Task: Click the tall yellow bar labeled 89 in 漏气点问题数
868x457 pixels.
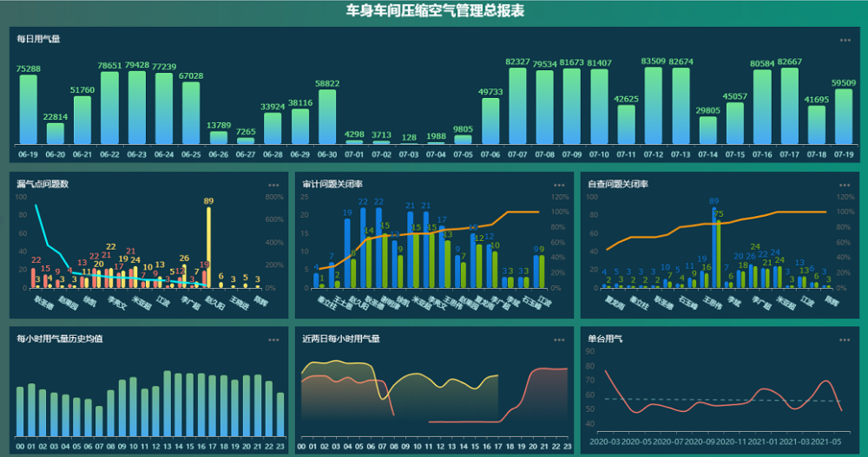Action: pyautogui.click(x=208, y=247)
